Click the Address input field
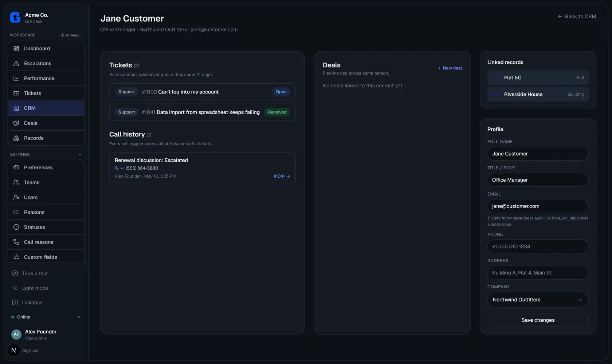Viewport: 612px width, 364px height. 538,273
